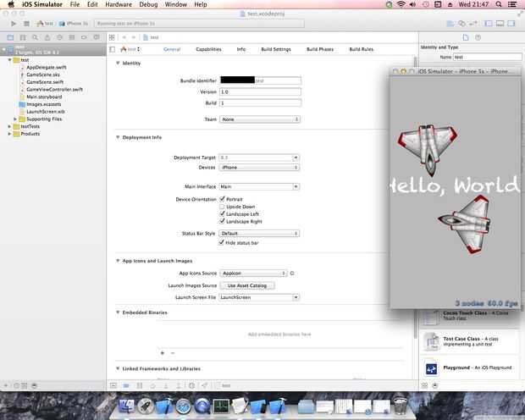Open Trash in the Dock

(400, 406)
